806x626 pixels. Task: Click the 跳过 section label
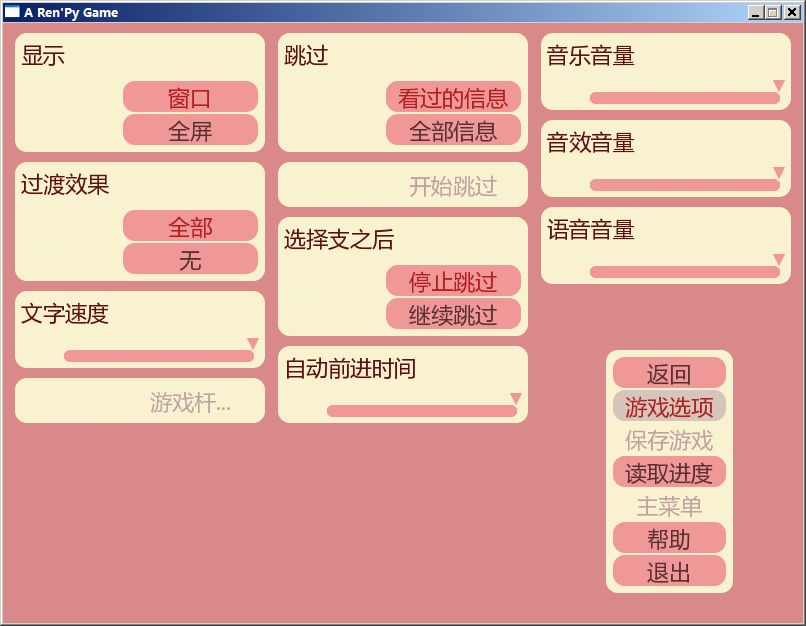click(x=306, y=56)
